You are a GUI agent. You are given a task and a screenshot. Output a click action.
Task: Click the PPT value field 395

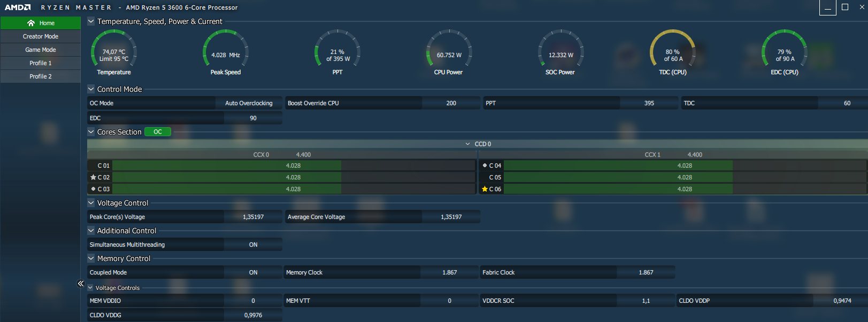point(649,103)
